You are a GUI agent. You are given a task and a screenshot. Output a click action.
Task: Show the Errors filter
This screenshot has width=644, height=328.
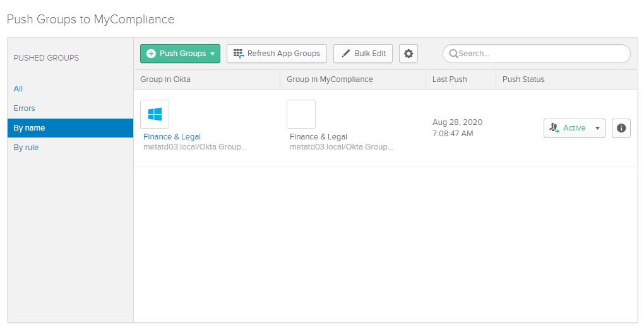24,108
